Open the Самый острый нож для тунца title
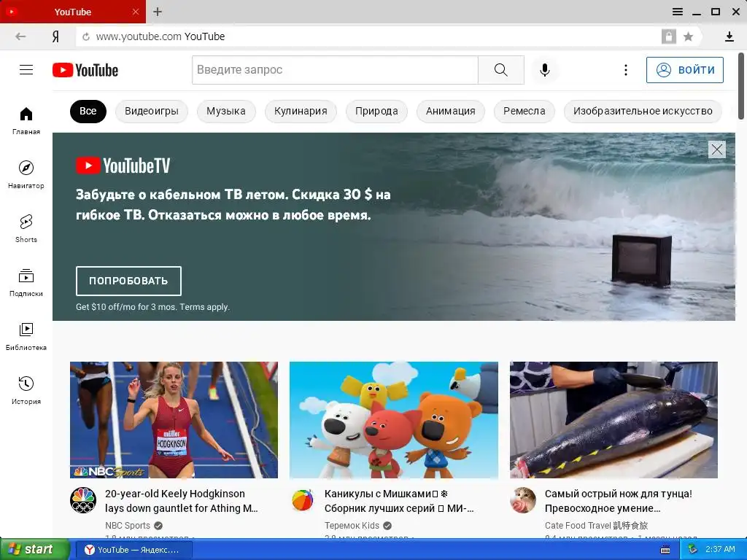The width and height of the screenshot is (747, 560). (x=619, y=501)
